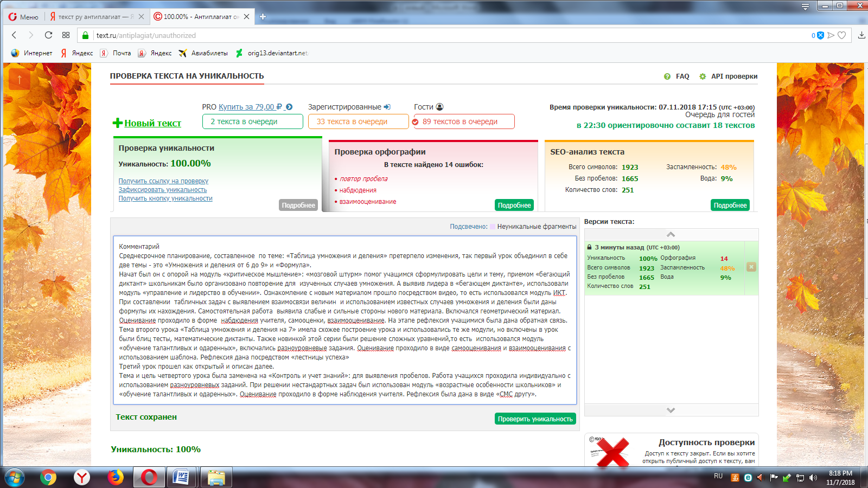The width and height of the screenshot is (868, 488).
Task: Click the RU language indicator in tray
Action: (718, 476)
